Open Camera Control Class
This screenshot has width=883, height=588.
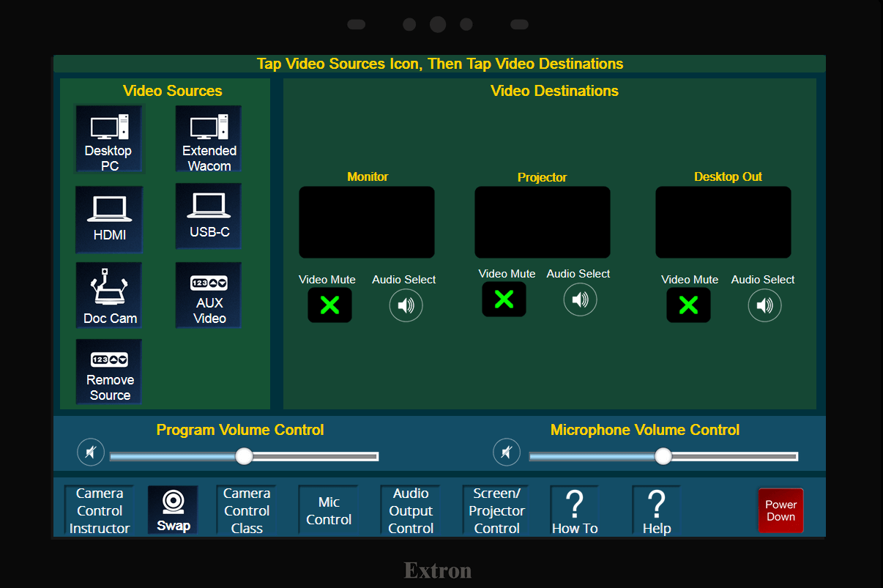coord(247,510)
